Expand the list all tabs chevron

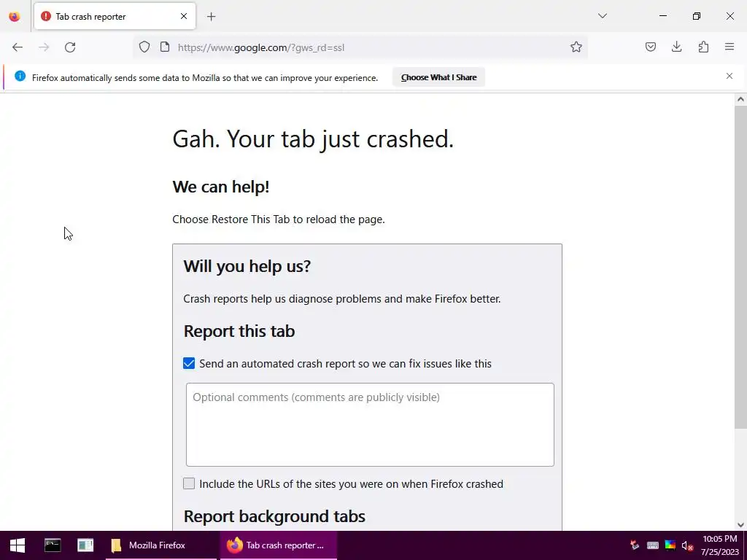602,16
